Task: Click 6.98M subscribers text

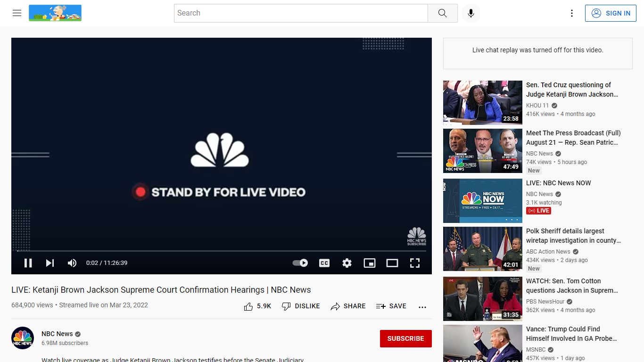Action: point(65,343)
